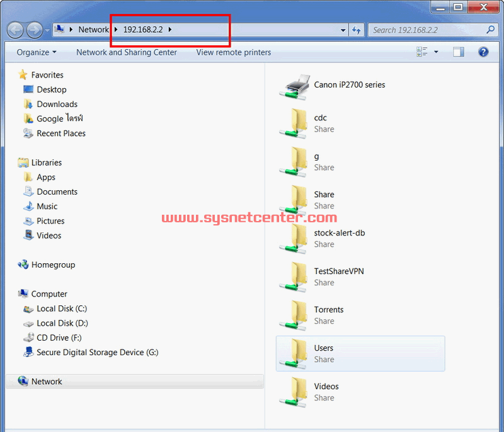Expand the arrow after 192.168.2.2 breadcrumb
This screenshot has height=432, width=504.
tap(169, 30)
